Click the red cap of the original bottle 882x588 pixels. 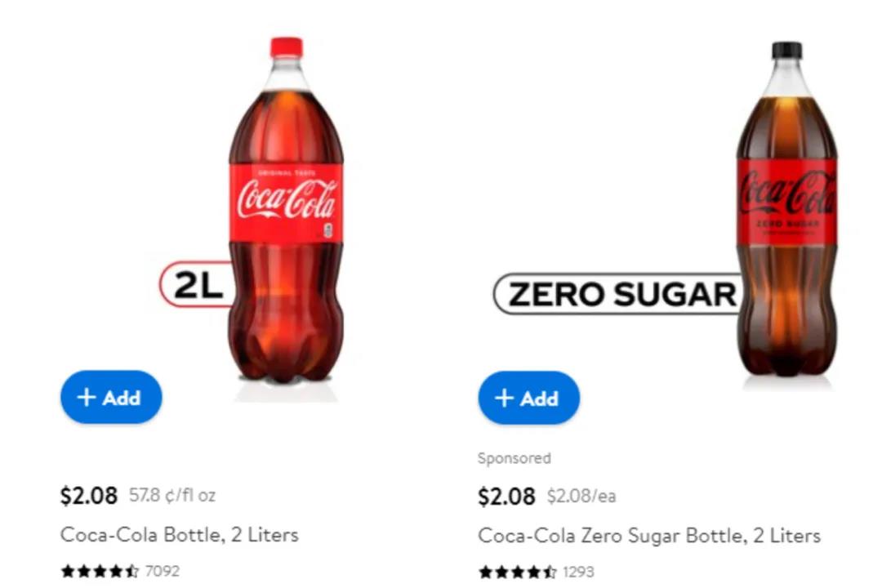point(286,47)
